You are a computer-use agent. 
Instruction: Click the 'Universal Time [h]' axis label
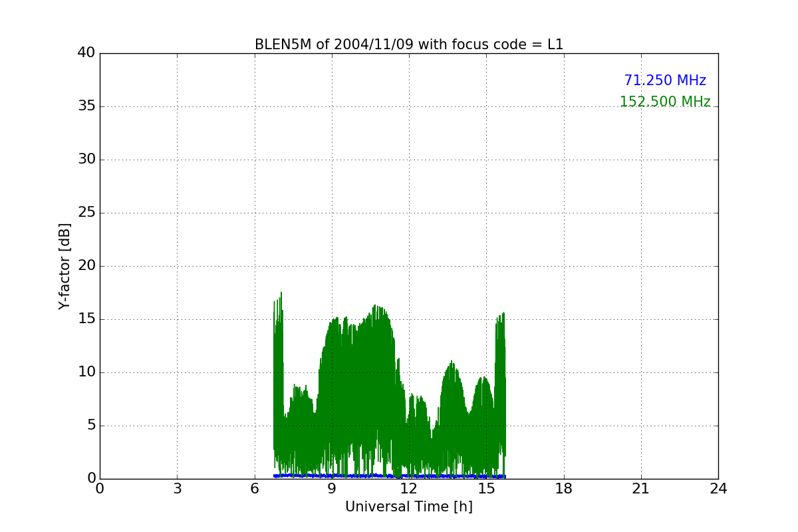pos(409,507)
